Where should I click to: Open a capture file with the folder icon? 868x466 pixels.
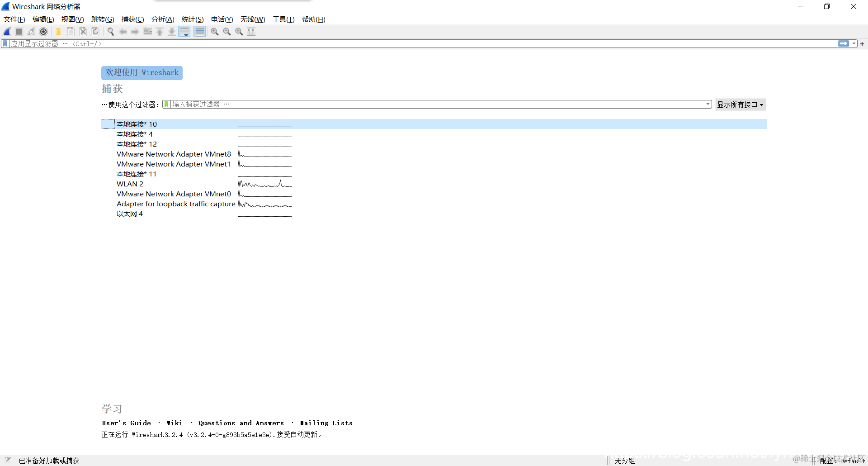click(58, 32)
